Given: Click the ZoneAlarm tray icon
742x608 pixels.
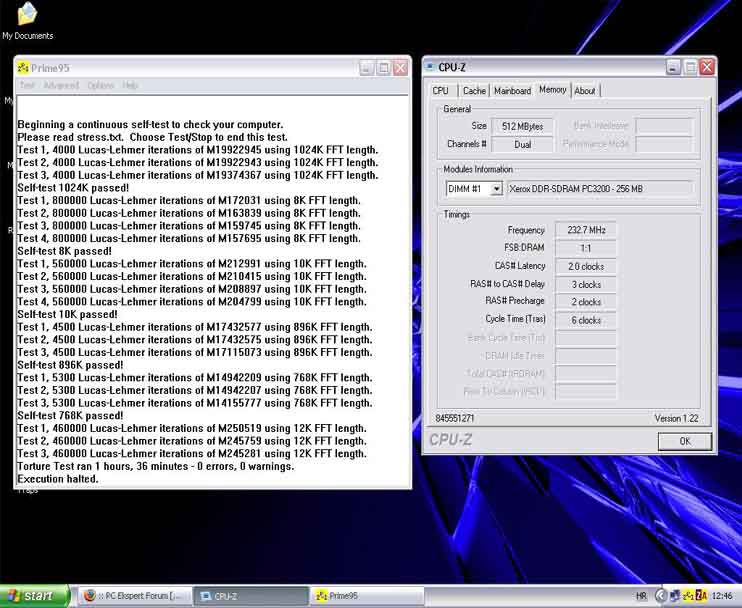Looking at the screenshot, I should click(x=701, y=596).
